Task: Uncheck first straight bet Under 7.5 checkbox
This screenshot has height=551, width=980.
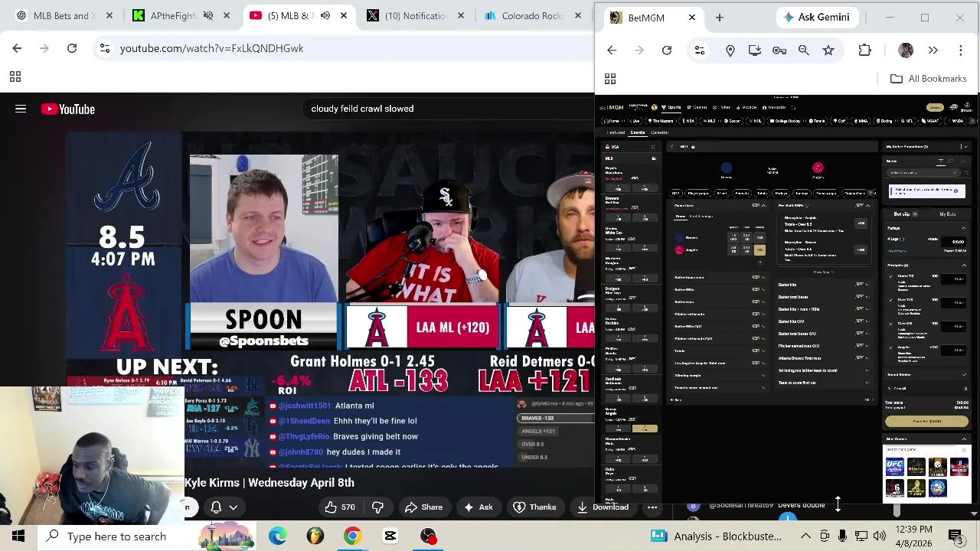Action: pos(890,276)
